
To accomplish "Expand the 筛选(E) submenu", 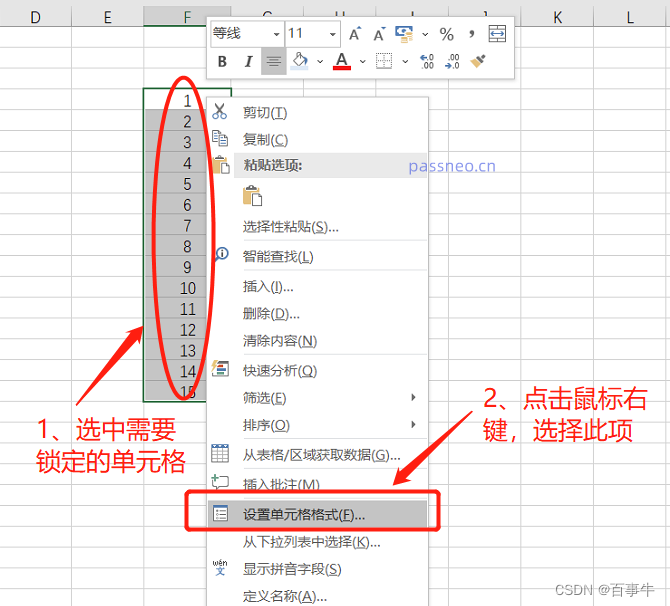I will 317,398.
